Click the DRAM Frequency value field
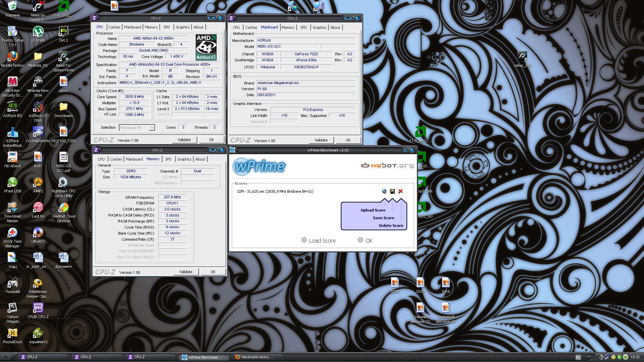 (172, 197)
